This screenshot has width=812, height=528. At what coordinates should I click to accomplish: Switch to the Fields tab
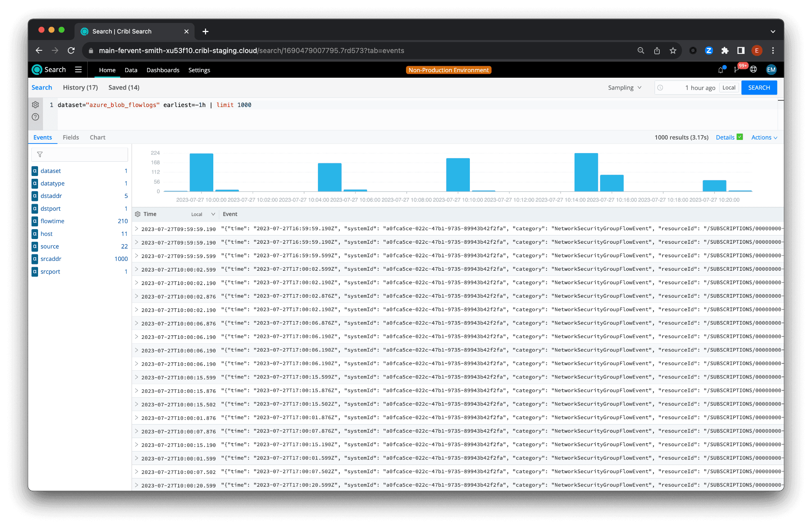71,138
